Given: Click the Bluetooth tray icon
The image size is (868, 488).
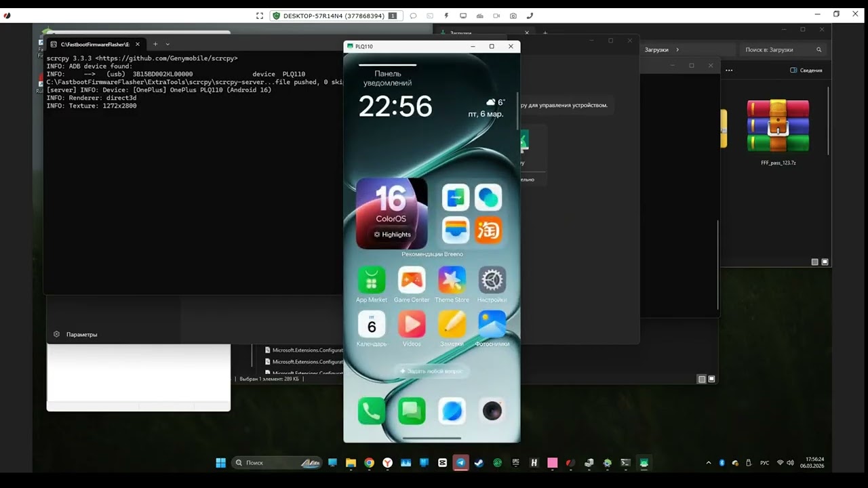Looking at the screenshot, I should tap(722, 463).
